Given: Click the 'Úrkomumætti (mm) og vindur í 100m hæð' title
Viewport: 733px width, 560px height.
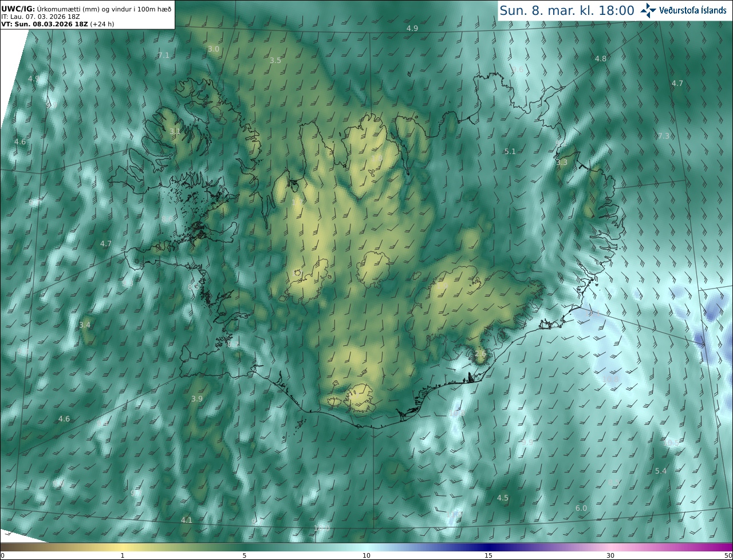Looking at the screenshot, I should point(104,9).
